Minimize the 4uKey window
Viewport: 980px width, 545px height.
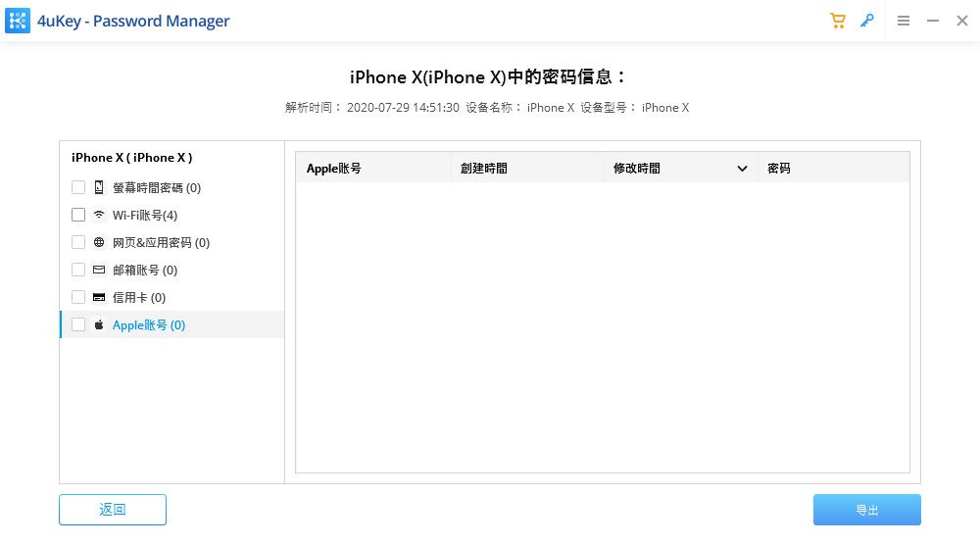tap(933, 21)
